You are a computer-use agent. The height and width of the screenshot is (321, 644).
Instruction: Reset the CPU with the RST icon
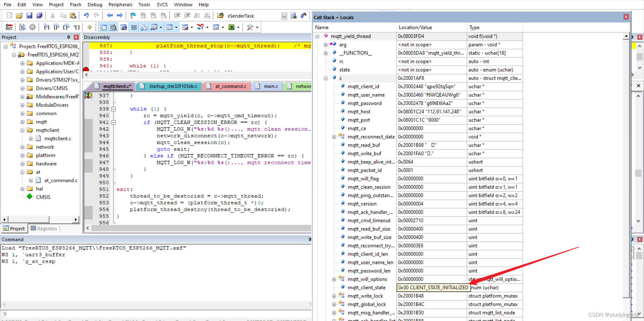click(9, 27)
